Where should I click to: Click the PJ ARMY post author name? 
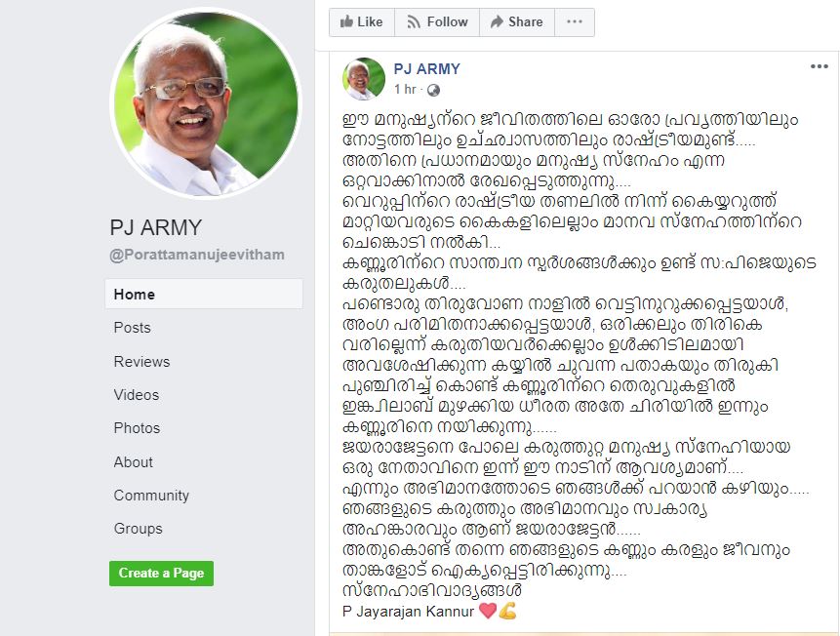pos(427,69)
